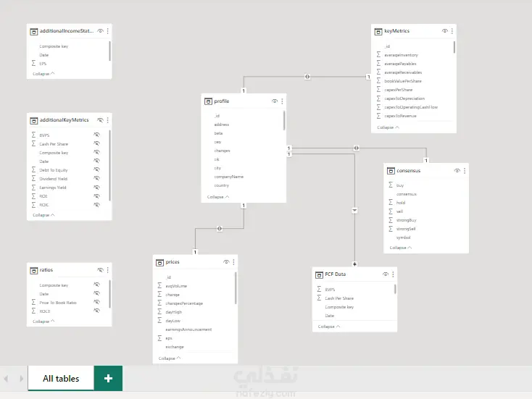Click the profile table icon
Screen dimensions: 532x399
tap(208, 101)
